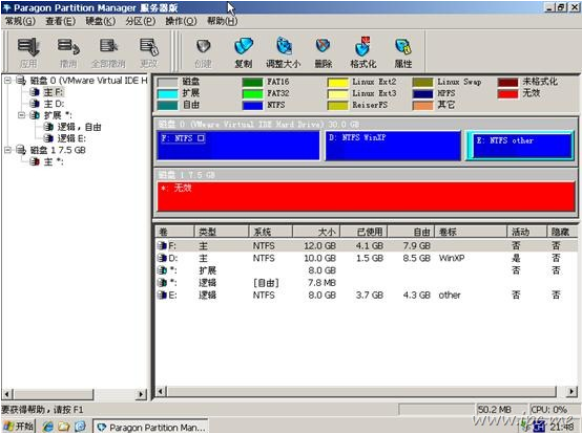Open the 常规(G) menu

pos(20,21)
